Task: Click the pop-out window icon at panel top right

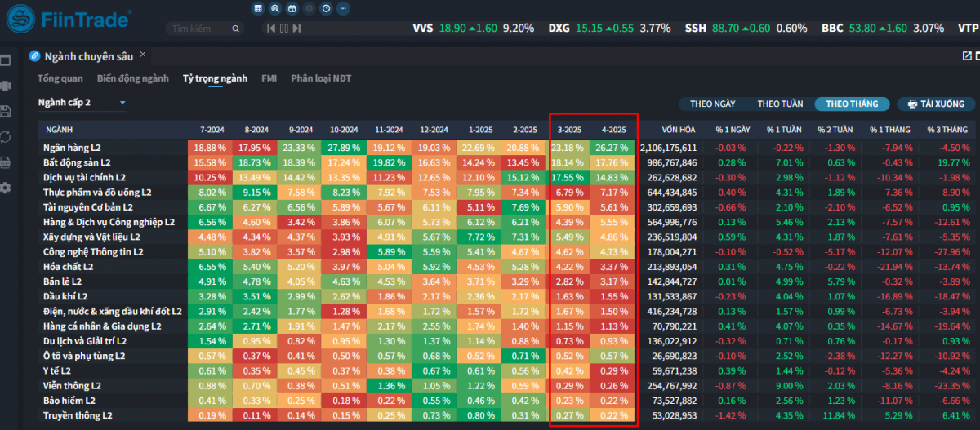Action: (x=968, y=56)
